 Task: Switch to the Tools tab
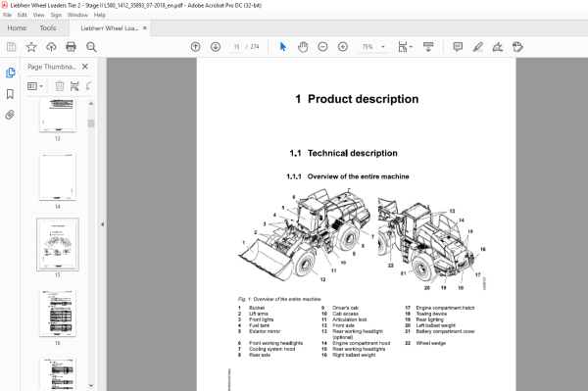click(x=48, y=28)
